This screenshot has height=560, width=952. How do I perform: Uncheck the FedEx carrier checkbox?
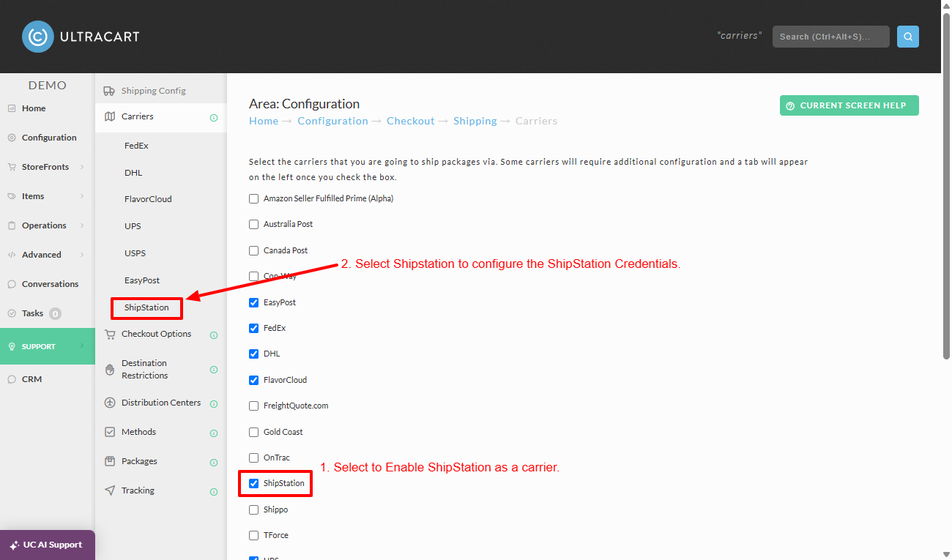(x=254, y=328)
